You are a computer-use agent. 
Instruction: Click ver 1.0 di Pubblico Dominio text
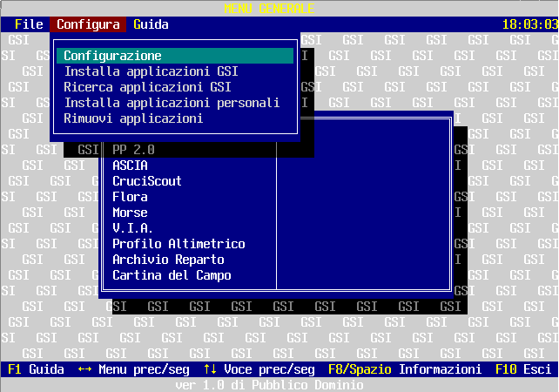coord(269,385)
